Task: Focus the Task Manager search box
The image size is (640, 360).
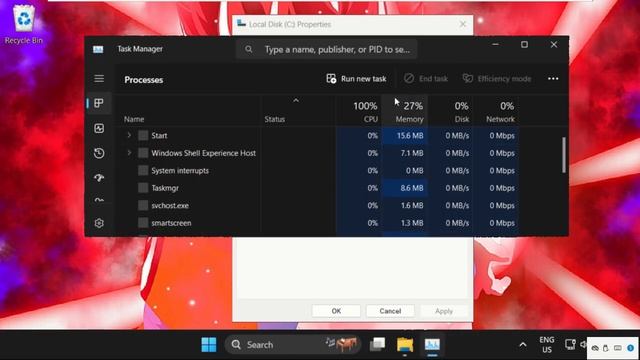Action: pos(326,49)
